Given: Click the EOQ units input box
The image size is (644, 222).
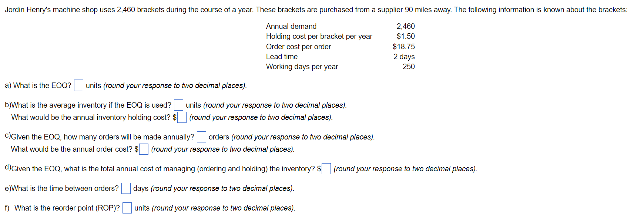Looking at the screenshot, I should click(x=78, y=85).
